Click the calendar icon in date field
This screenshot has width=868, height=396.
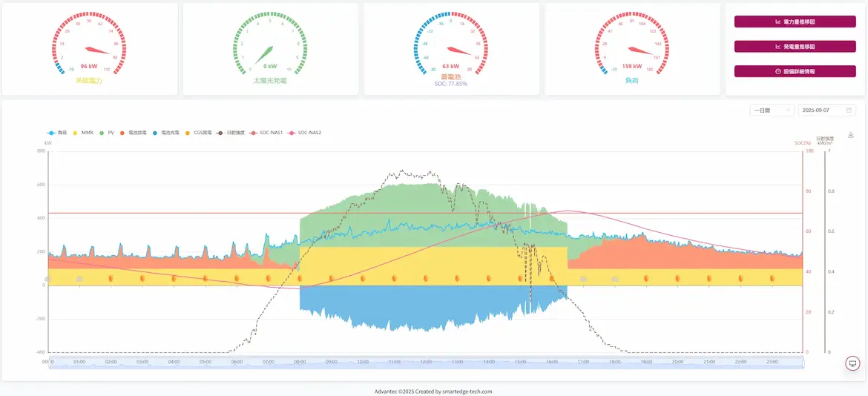(849, 110)
